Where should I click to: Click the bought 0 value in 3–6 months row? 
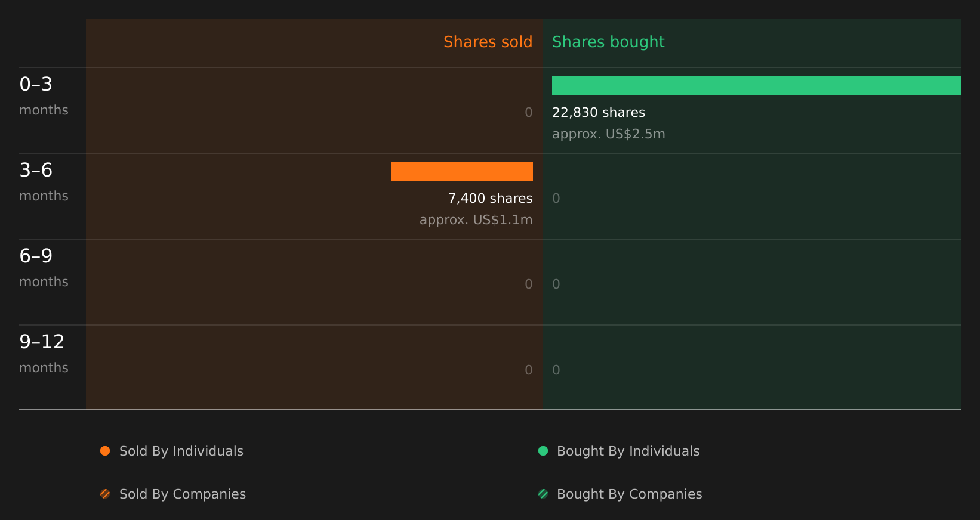pyautogui.click(x=556, y=198)
